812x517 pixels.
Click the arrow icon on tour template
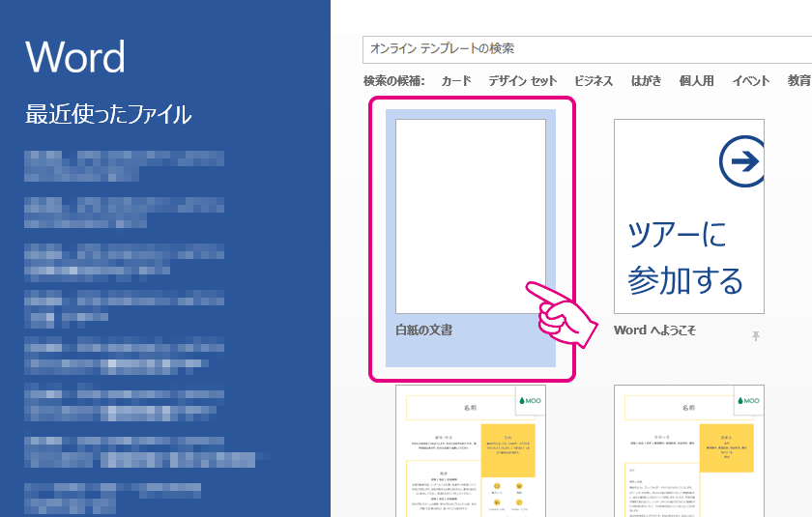(742, 161)
